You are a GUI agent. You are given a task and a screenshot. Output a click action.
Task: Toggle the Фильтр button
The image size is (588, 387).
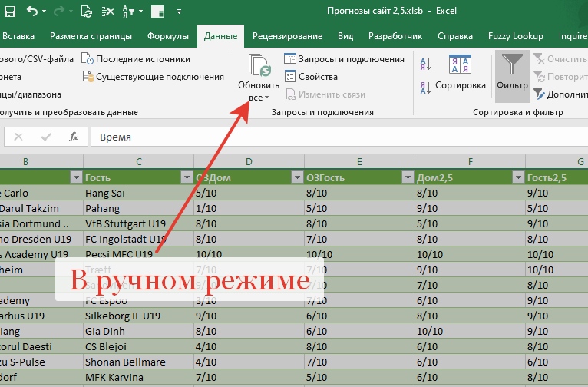click(x=512, y=76)
